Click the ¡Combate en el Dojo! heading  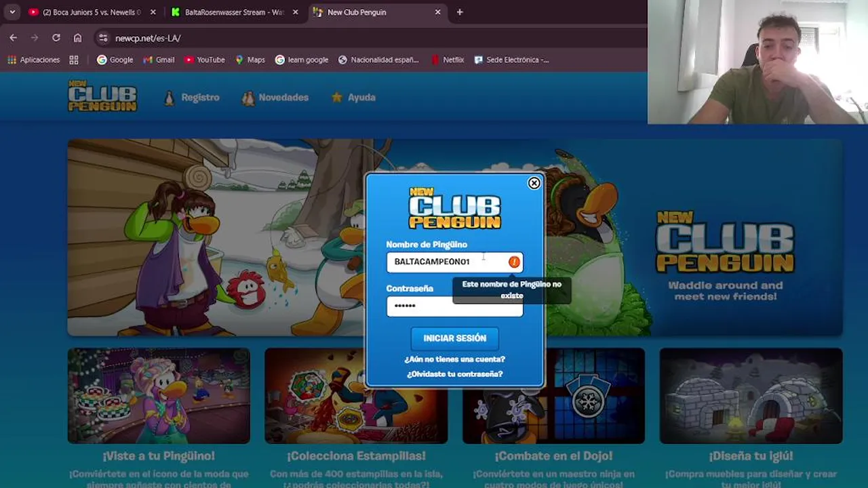tap(553, 456)
